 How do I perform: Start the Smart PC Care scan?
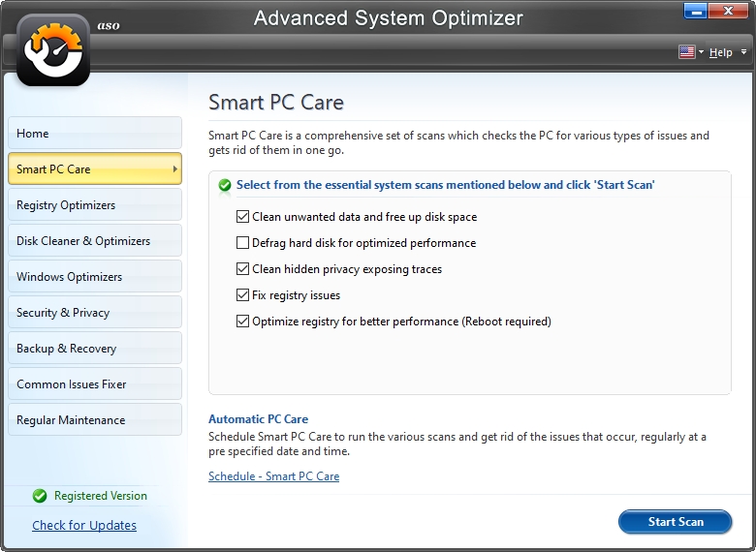click(675, 522)
